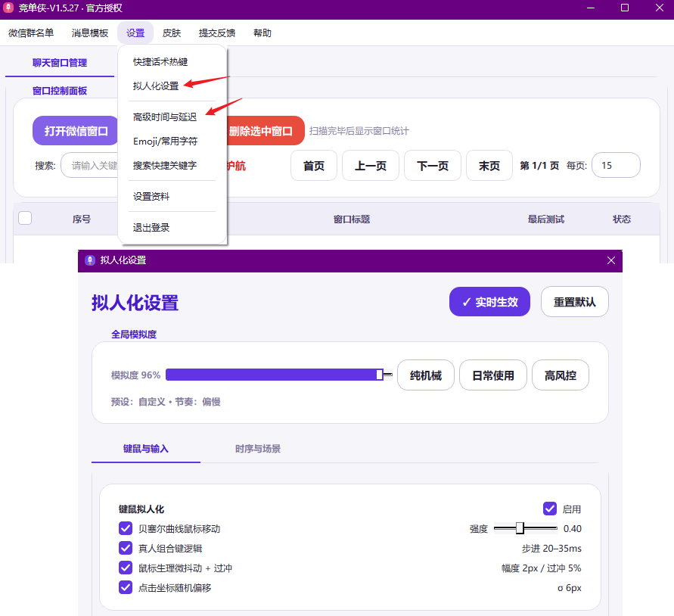Toggle the select-all checkbox in table header

click(25, 218)
